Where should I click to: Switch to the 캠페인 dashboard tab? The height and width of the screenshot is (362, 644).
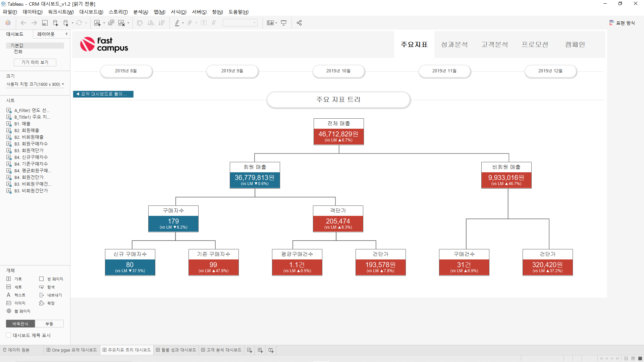pos(575,45)
